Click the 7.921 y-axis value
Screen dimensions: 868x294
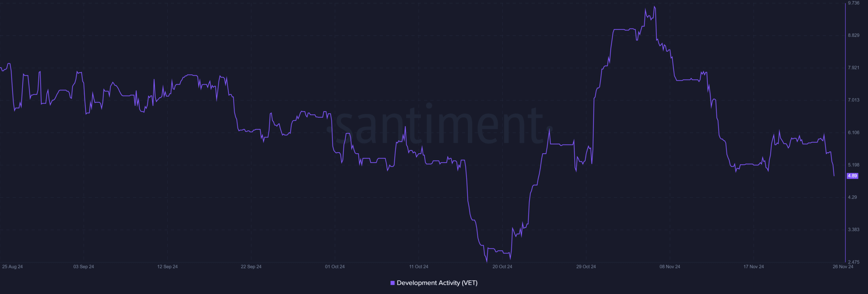tap(854, 67)
